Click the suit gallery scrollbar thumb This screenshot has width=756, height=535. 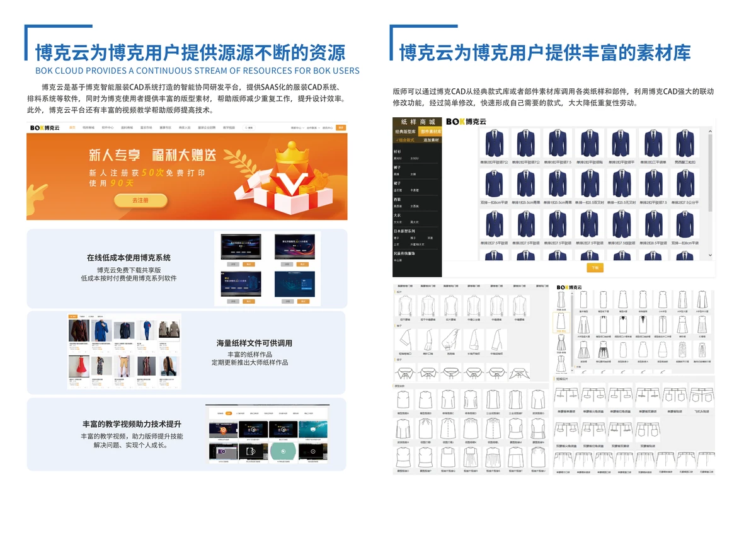tap(711, 173)
